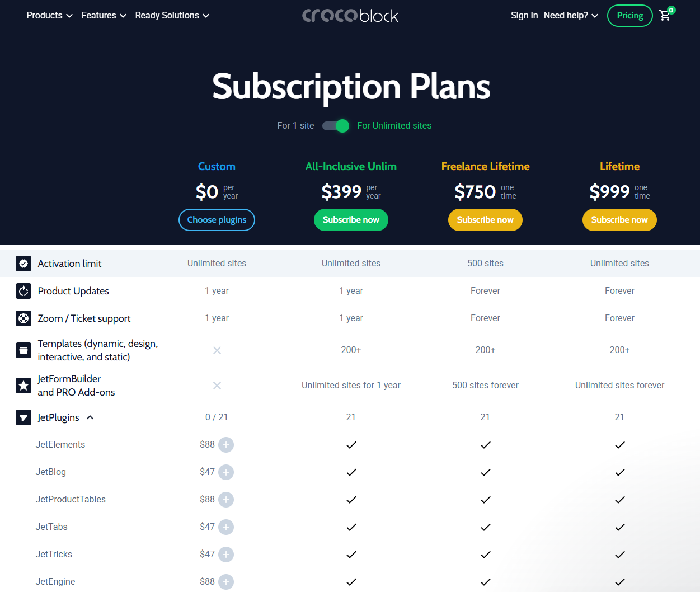Viewport: 700px width, 592px height.
Task: Open the shopping cart icon
Action: tap(665, 15)
